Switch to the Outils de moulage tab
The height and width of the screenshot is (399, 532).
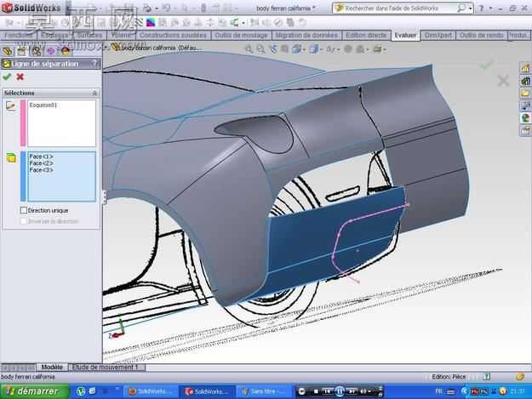(241, 35)
